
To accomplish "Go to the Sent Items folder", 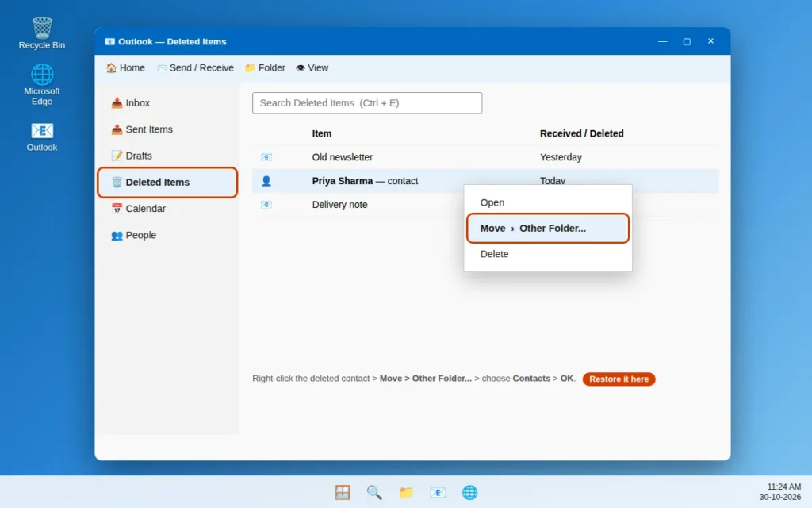I will tap(167, 129).
